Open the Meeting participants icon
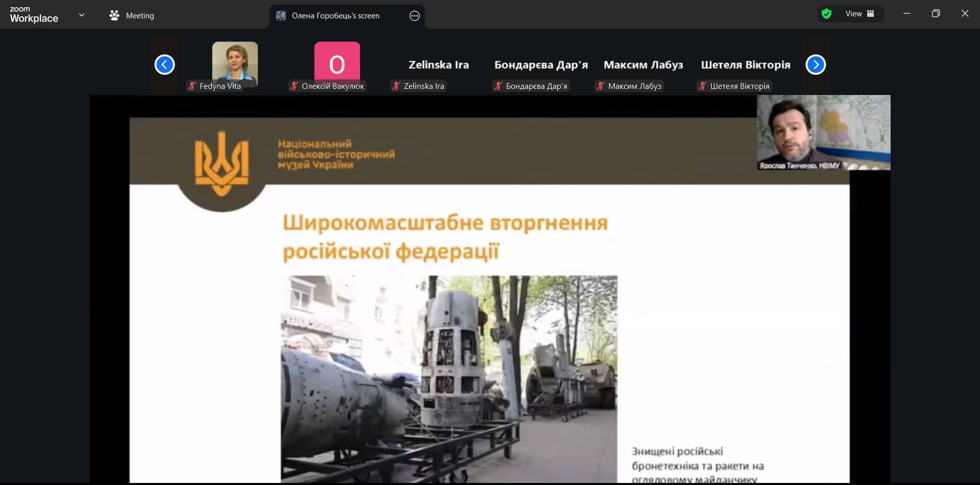Viewport: 980px width, 485px height. [114, 15]
